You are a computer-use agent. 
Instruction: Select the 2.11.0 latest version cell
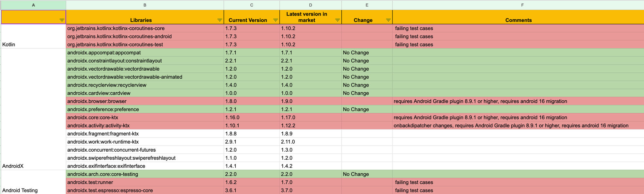pos(310,142)
